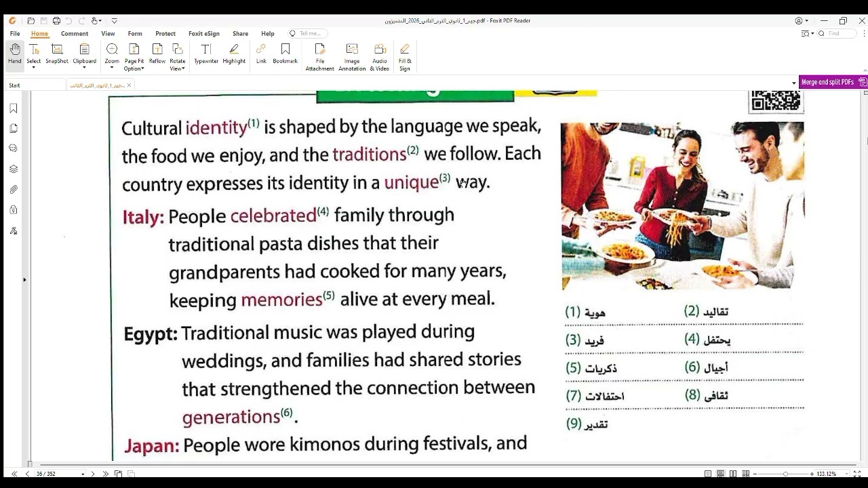Open the Form ribbon tab

pyautogui.click(x=135, y=33)
